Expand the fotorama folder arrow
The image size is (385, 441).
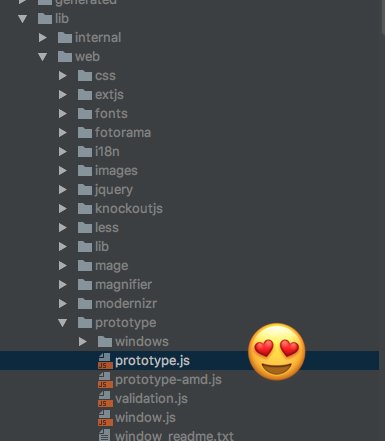tap(63, 133)
